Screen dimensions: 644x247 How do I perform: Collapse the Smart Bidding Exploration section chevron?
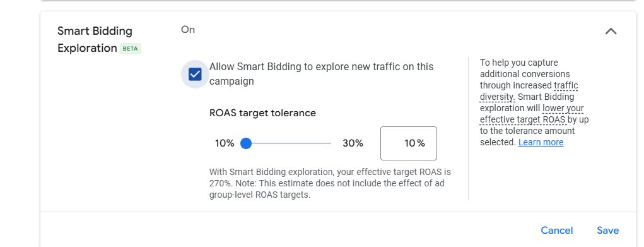point(611,32)
